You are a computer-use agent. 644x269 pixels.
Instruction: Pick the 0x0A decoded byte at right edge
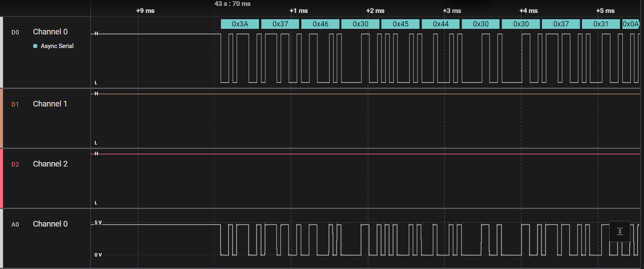(631, 24)
